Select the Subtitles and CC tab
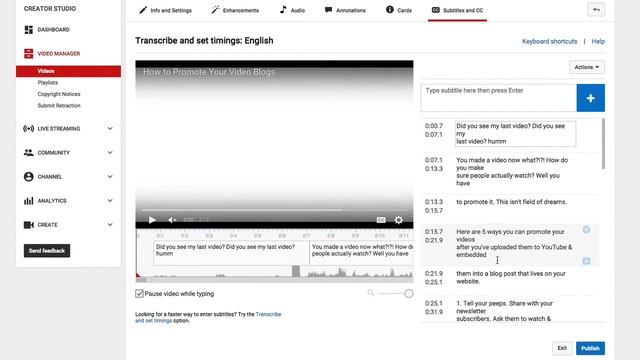This screenshot has width=640, height=360. 457,10
